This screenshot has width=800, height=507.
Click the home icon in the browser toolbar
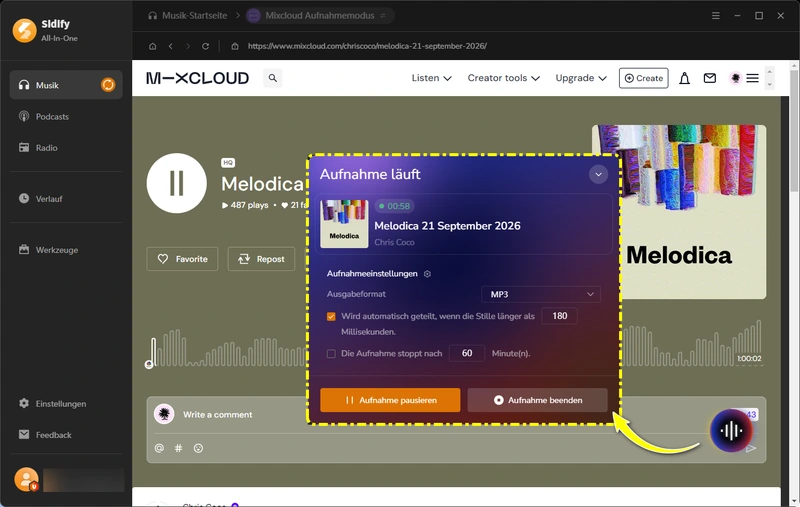153,46
